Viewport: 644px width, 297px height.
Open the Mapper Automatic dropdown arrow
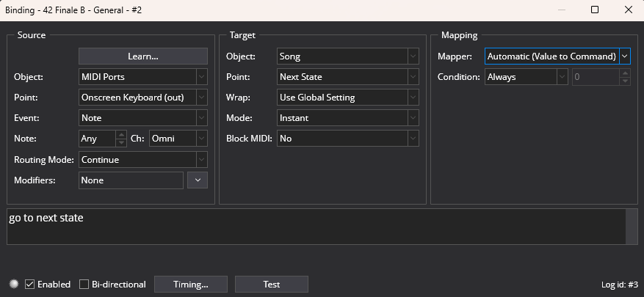(625, 56)
